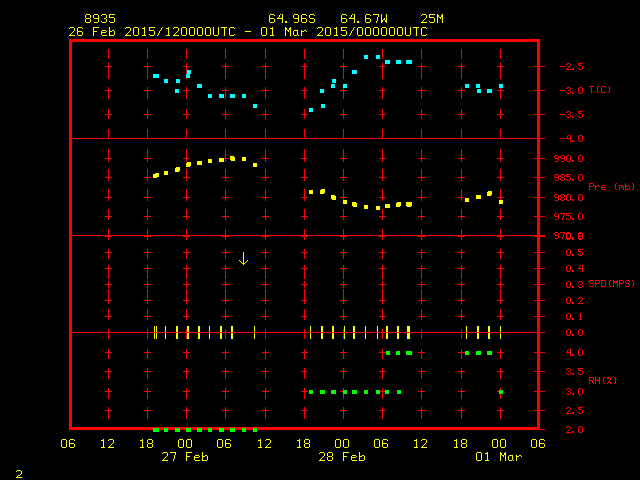Click the Pre (mb) pressure axis label
The width and height of the screenshot is (640, 480).
[x=611, y=187]
